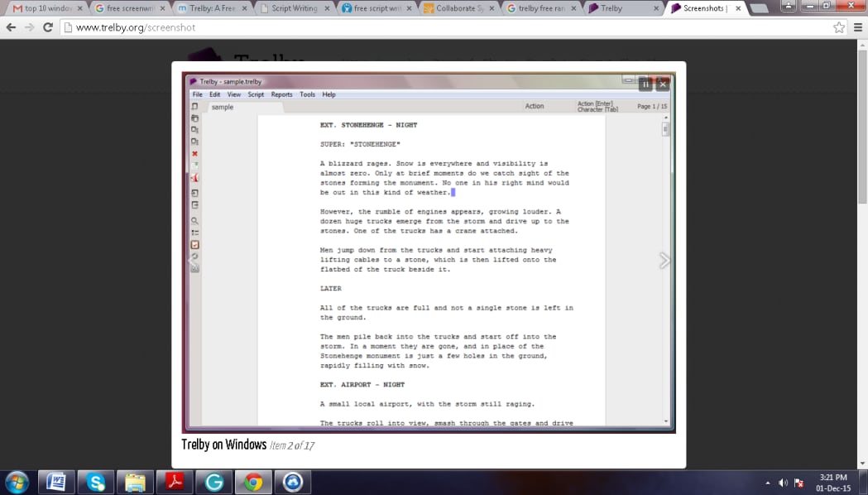Screen dimensions: 868x495
Task: Open the Edit menu in Trelby
Action: pos(215,94)
